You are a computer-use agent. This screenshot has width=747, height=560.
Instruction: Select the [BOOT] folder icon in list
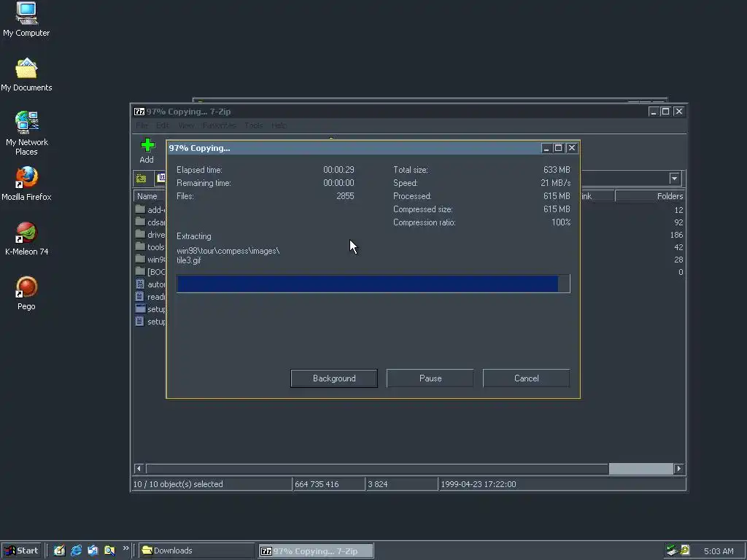coord(140,271)
